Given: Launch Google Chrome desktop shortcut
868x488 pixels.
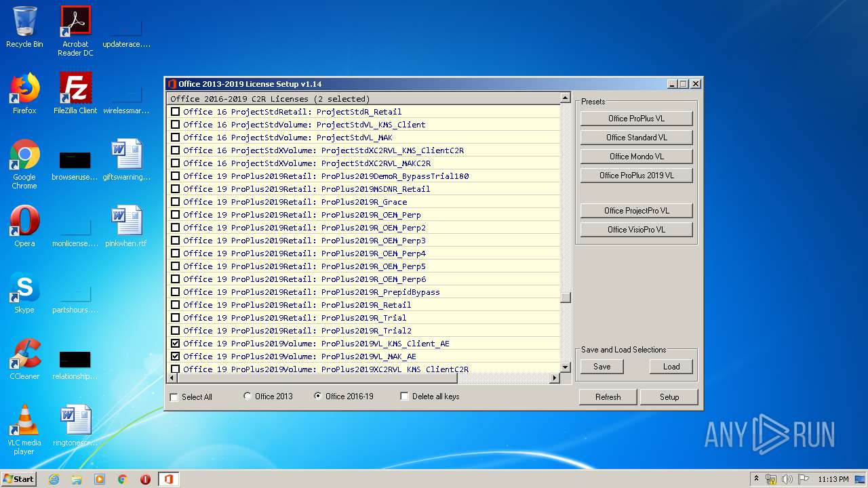Looking at the screenshot, I should tap(24, 164).
